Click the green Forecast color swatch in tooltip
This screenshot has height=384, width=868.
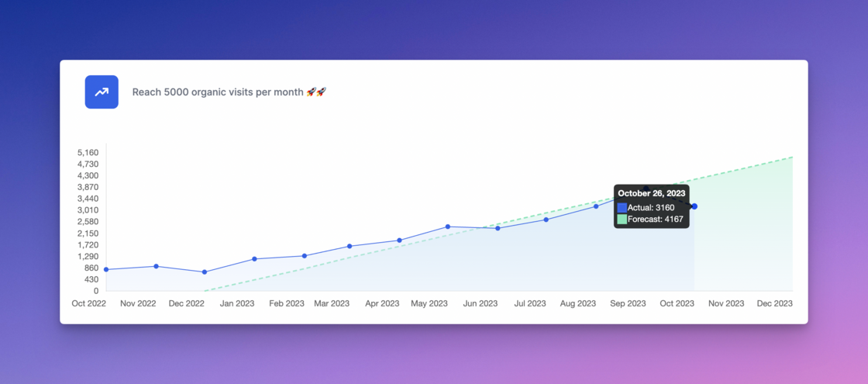[622, 220]
